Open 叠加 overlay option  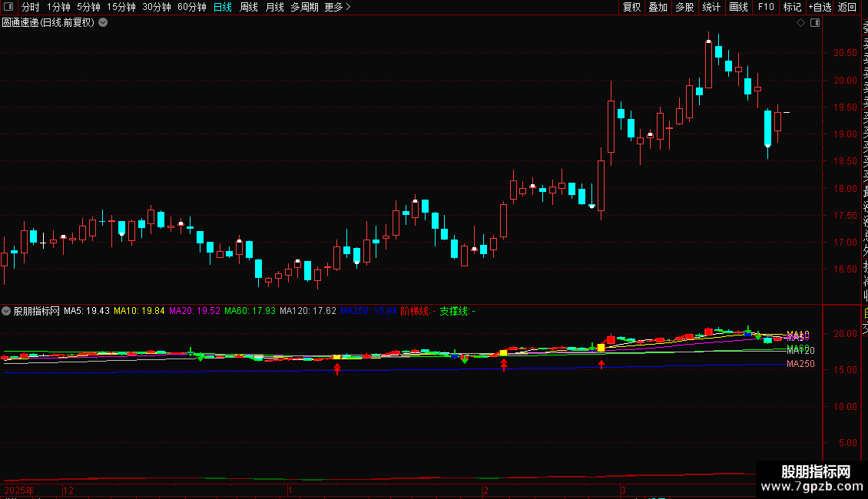[658, 7]
